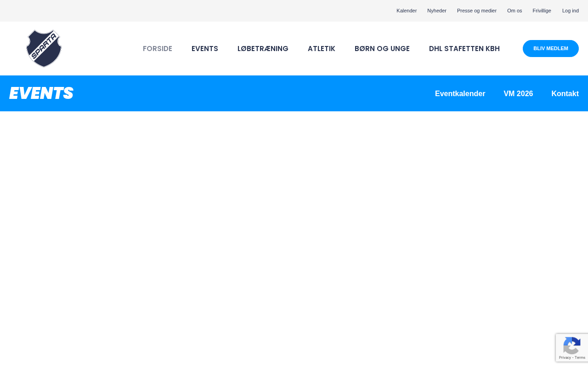
Task: Select the ATLETIK menu item
Action: pyautogui.click(x=322, y=48)
